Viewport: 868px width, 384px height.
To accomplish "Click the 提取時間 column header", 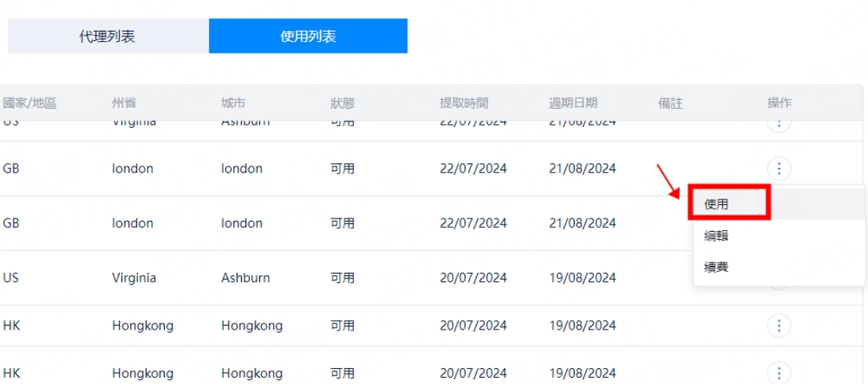I will (464, 103).
